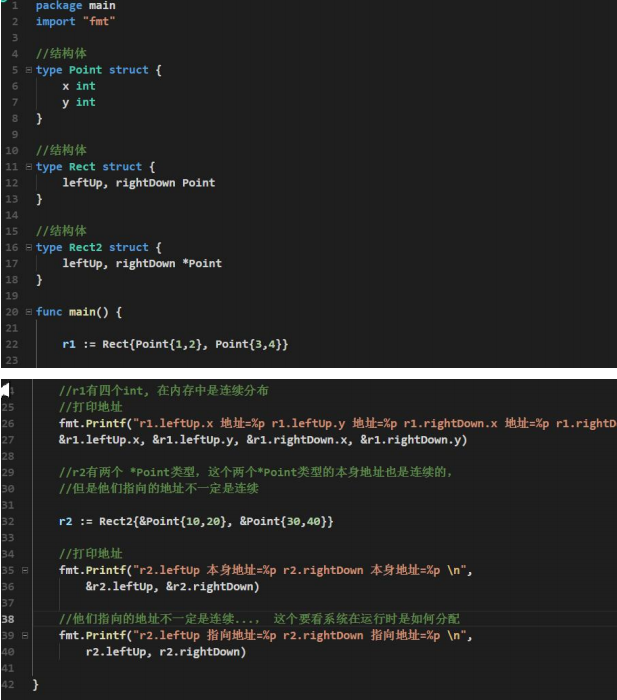The image size is (617, 700).
Task: Click comment '//但是他们指向的地址不一定是连续'
Action: (159, 488)
